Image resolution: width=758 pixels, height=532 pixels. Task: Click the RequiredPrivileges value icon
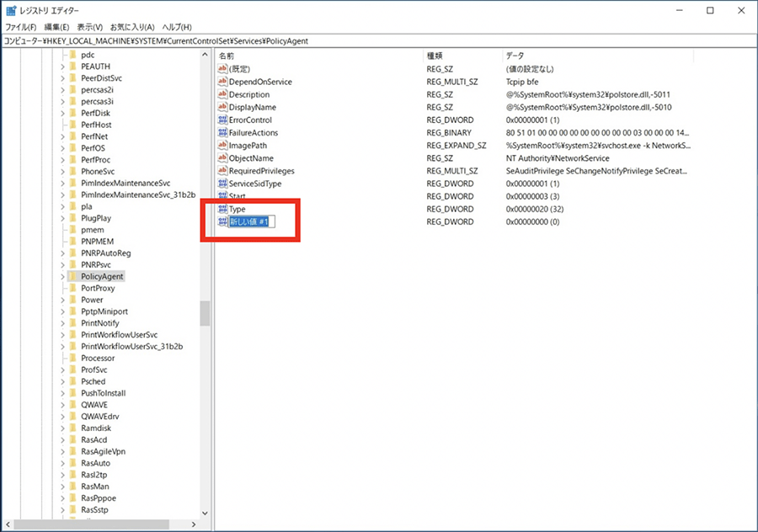pos(222,171)
